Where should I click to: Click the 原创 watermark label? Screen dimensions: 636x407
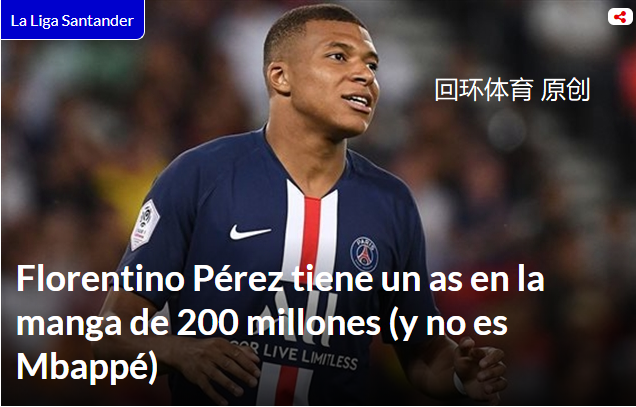pyautogui.click(x=565, y=90)
